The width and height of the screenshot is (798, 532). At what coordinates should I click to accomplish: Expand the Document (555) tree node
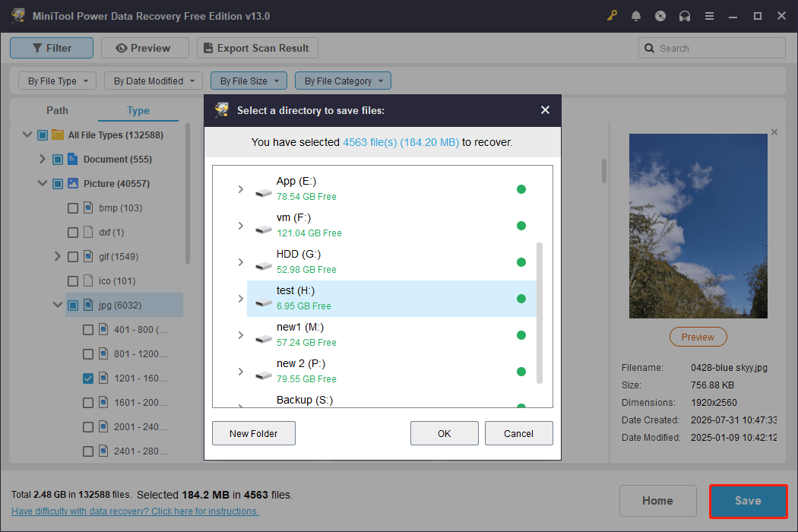tap(43, 159)
